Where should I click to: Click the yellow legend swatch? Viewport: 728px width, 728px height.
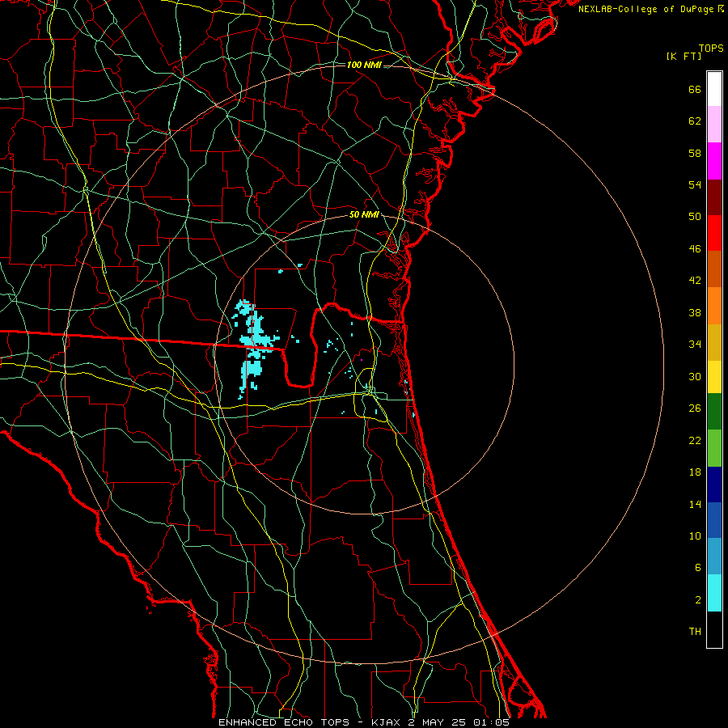[x=714, y=376]
